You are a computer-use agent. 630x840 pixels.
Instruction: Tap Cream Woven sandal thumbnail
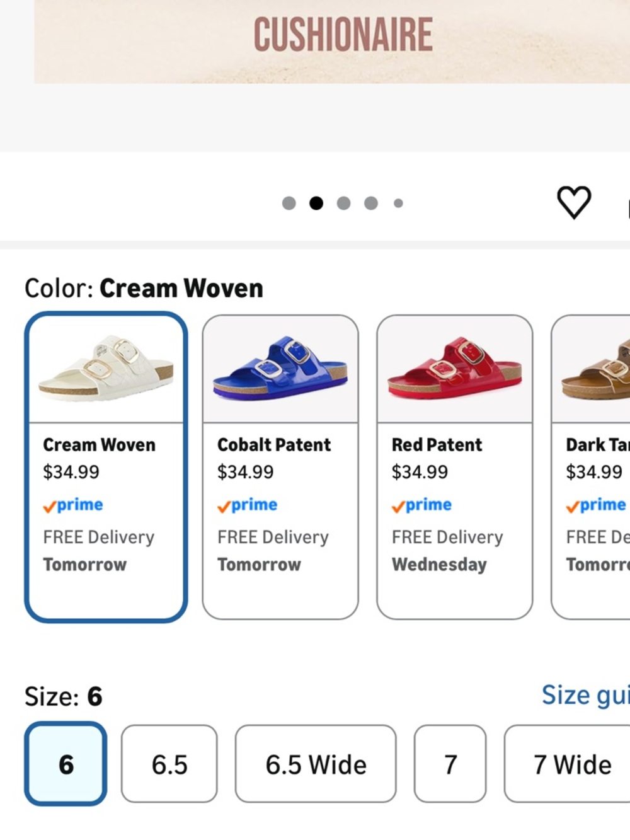coord(106,368)
